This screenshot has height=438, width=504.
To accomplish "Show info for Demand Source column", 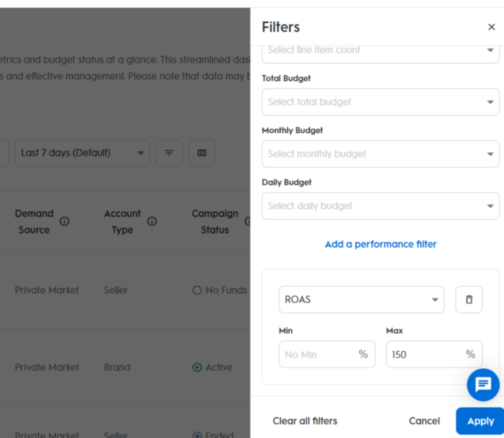I will 65,221.
